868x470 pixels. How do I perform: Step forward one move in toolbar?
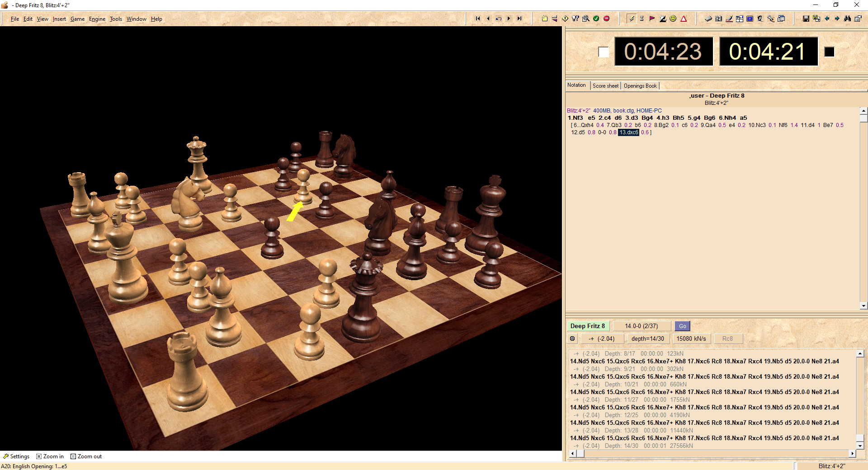tap(509, 19)
